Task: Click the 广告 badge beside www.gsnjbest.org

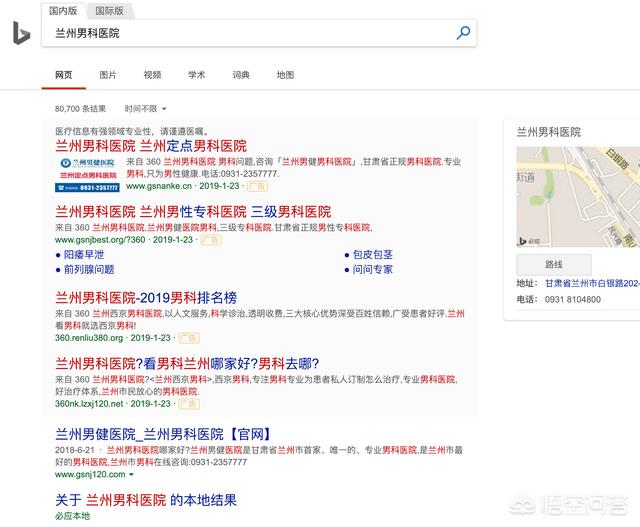Action: [x=211, y=240]
